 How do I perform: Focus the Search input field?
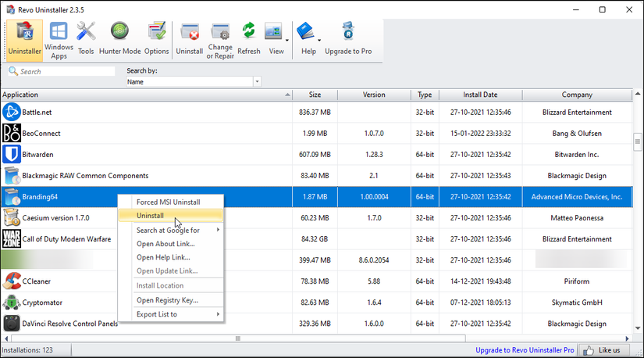coord(62,72)
